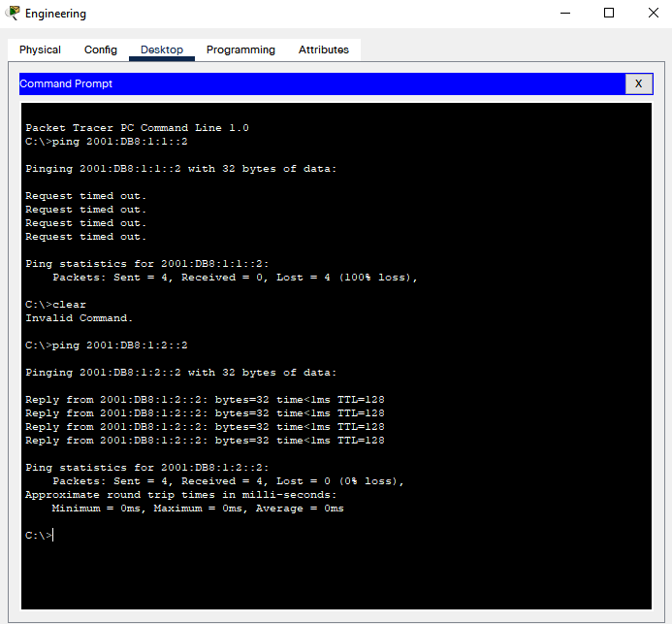The width and height of the screenshot is (672, 624).
Task: Click 'Pinging 2001:DB8:1:2::2 with 32 bytes' line
Action: [181, 373]
